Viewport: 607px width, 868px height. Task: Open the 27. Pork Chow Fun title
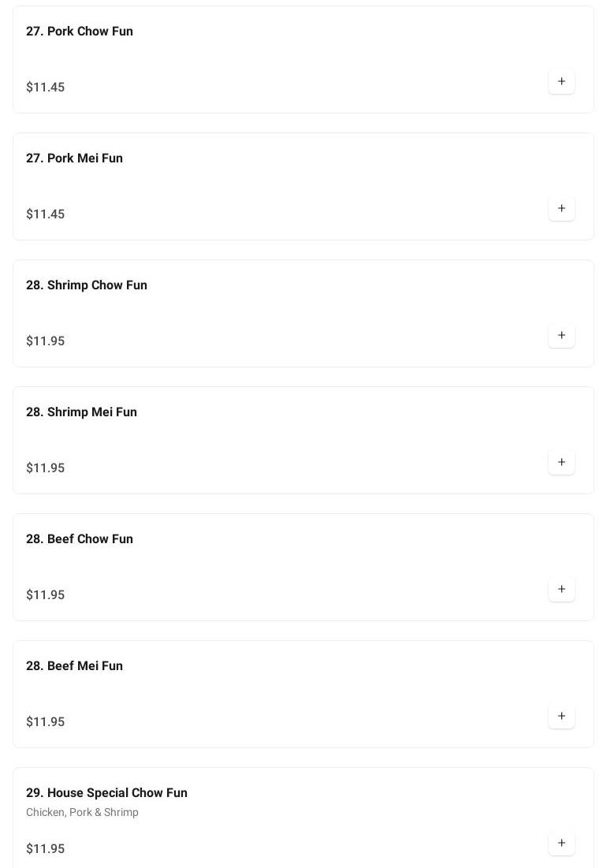pyautogui.click(x=80, y=32)
